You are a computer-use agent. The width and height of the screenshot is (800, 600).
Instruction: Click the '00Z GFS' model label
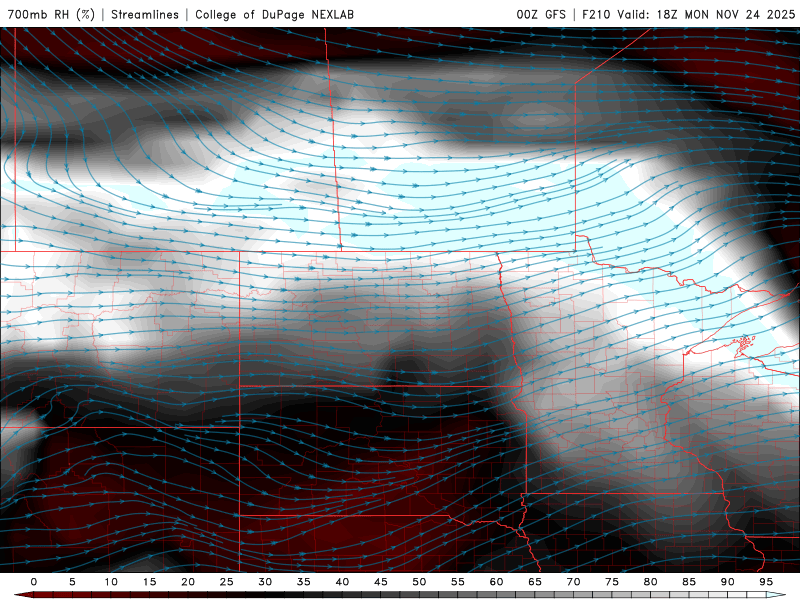tap(541, 14)
